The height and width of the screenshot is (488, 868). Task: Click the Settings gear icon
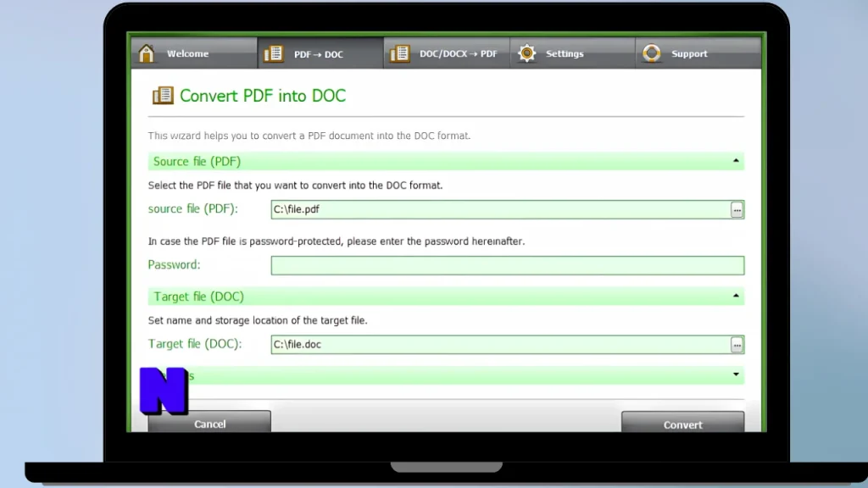tap(527, 53)
